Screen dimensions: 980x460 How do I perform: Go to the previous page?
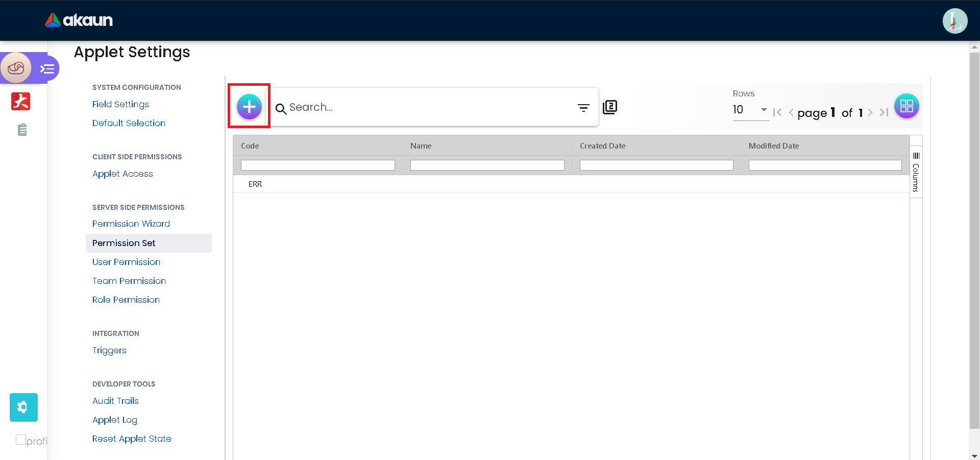pyautogui.click(x=791, y=112)
